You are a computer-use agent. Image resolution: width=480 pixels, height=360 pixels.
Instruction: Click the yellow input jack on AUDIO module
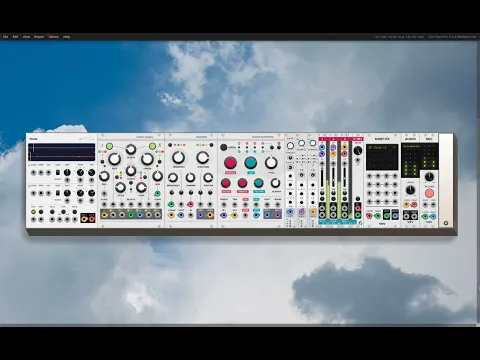coord(406,205)
